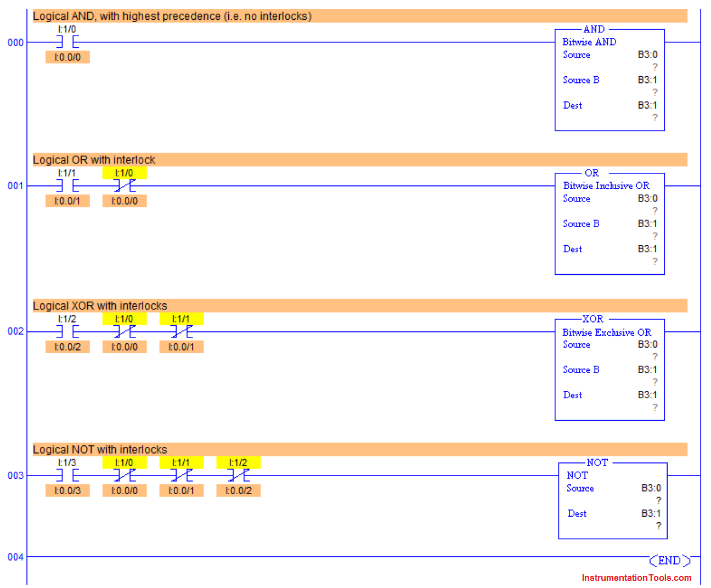Click the rung number 002 label

15,331
